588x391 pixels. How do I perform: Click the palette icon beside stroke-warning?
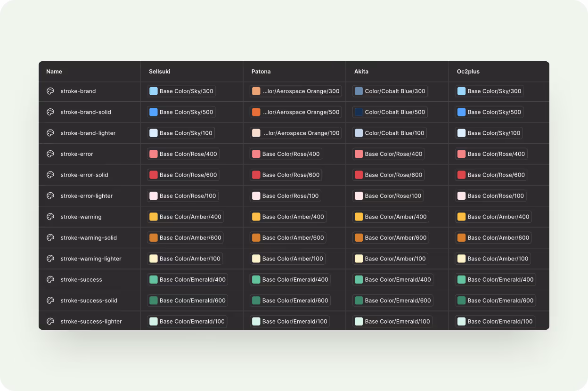50,217
